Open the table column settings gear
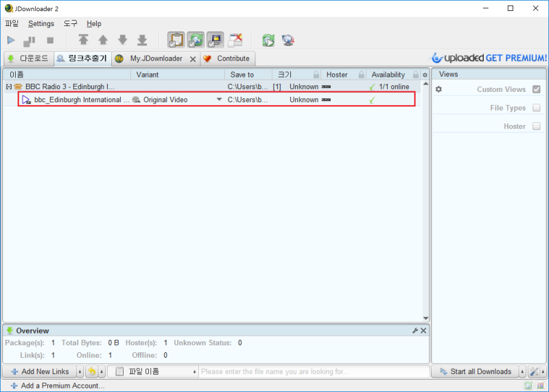Image resolution: width=549 pixels, height=392 pixels. click(425, 75)
